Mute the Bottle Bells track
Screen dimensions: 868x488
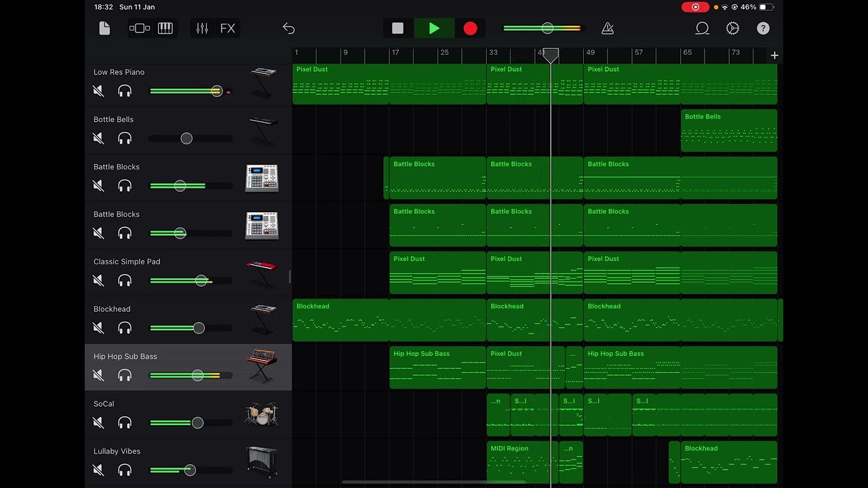click(x=98, y=138)
